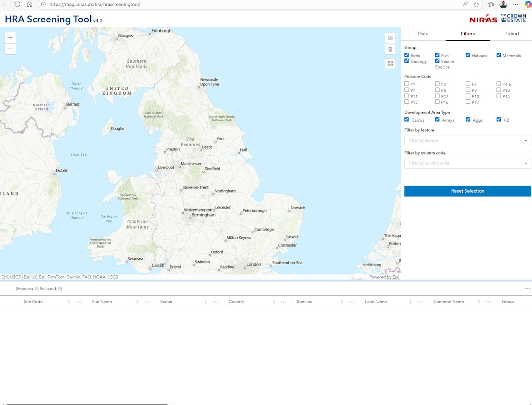Open the basemap gallery grid tool
Viewport: 532px width, 405px height.
390,64
